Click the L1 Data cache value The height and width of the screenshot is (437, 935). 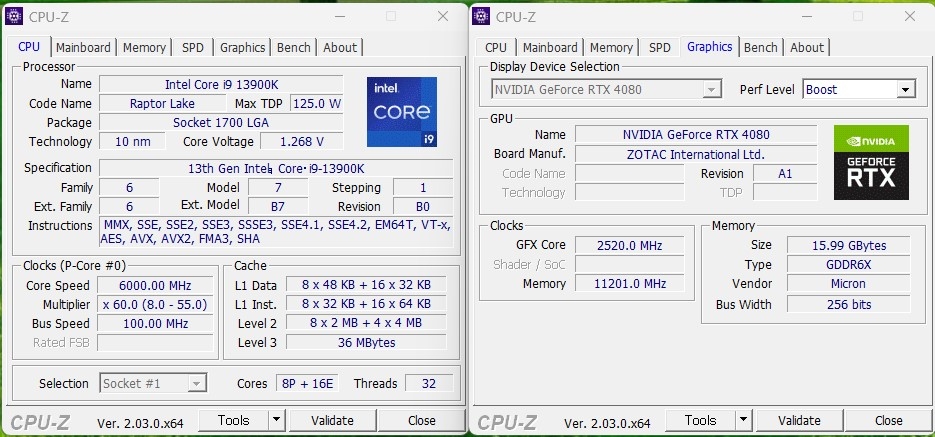point(366,284)
